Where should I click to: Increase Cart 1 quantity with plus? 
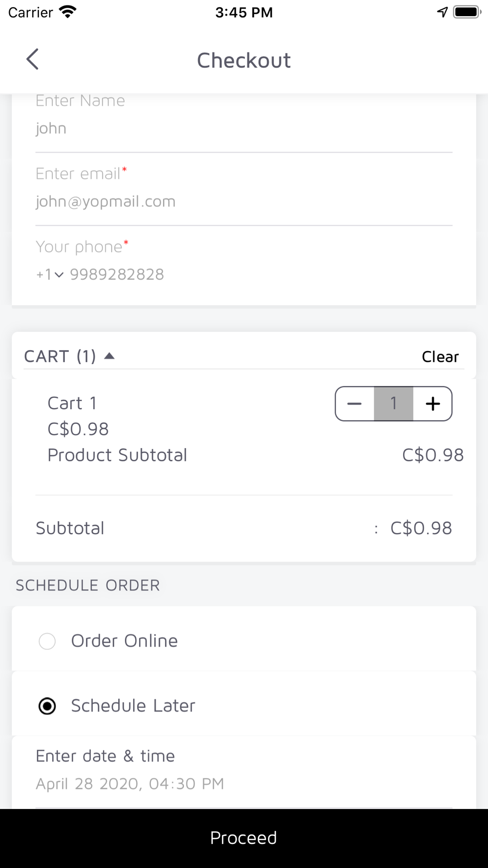pos(432,404)
